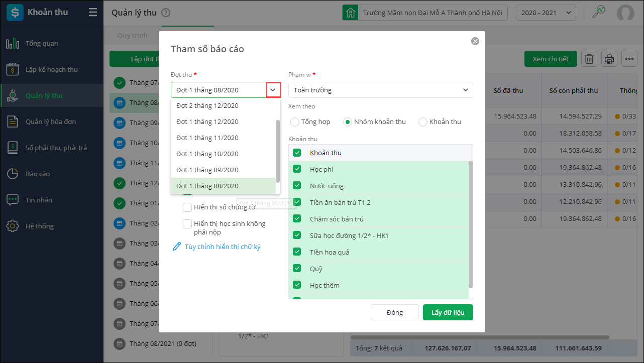Switch to the Quy trình tab
The image size is (644, 363).
(x=133, y=36)
